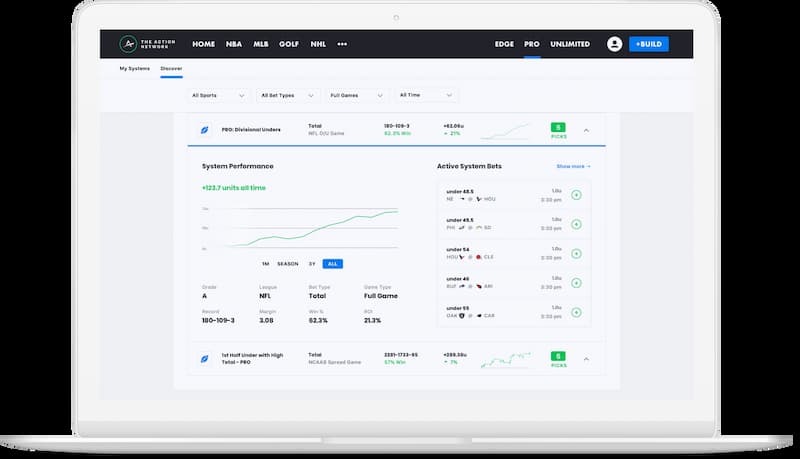Open the NBA section

tap(234, 44)
